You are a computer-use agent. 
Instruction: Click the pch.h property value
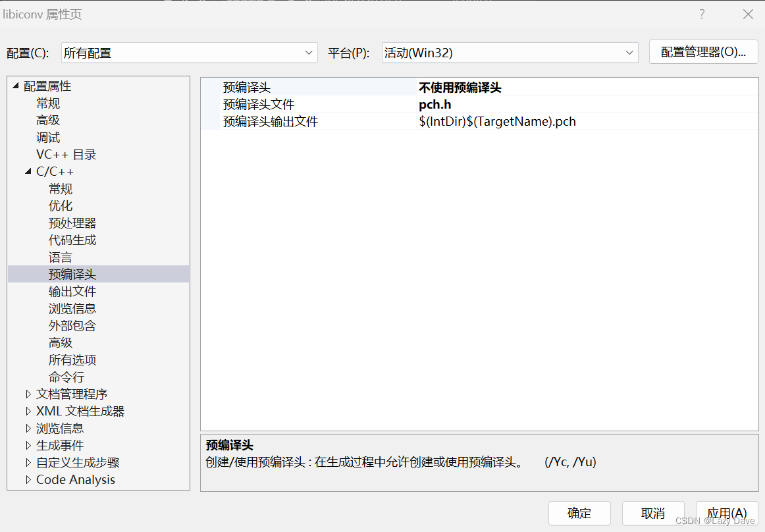[435, 105]
